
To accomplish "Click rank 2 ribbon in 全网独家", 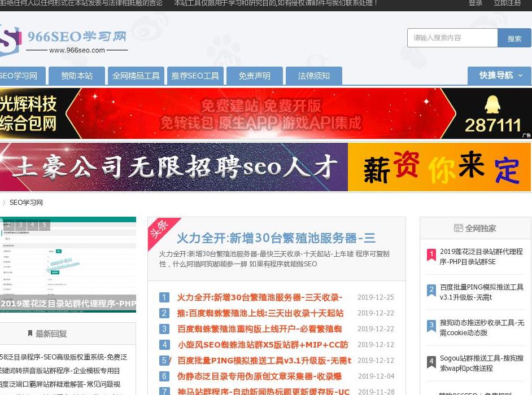I will [x=431, y=290].
